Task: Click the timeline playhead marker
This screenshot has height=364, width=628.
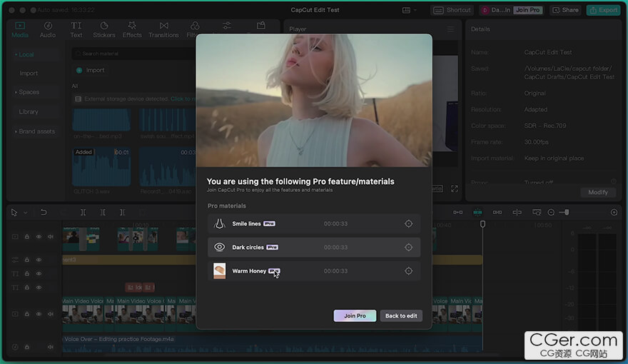Action: tap(482, 224)
